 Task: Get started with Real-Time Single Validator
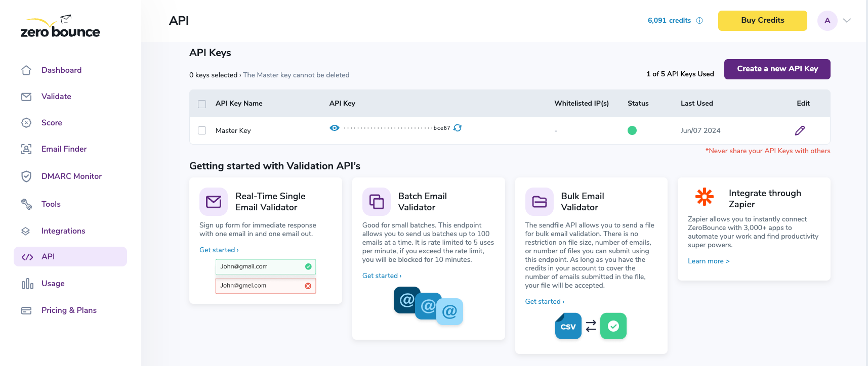pos(219,250)
